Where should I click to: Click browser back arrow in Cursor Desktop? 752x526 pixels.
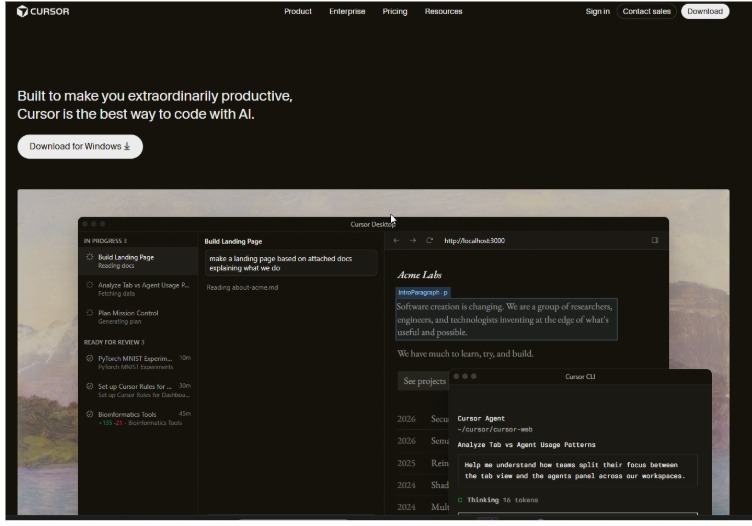click(396, 240)
